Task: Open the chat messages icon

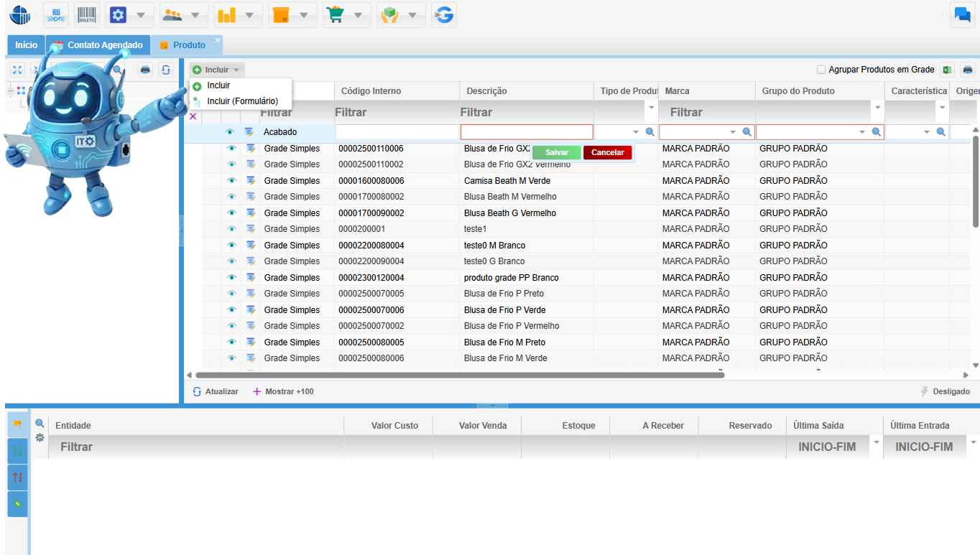Action: click(962, 14)
